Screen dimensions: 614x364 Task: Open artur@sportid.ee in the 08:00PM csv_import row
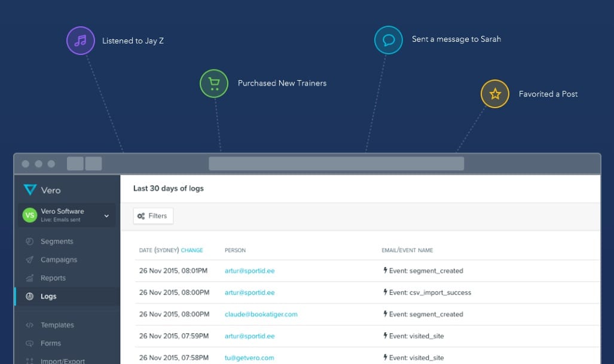(x=249, y=292)
